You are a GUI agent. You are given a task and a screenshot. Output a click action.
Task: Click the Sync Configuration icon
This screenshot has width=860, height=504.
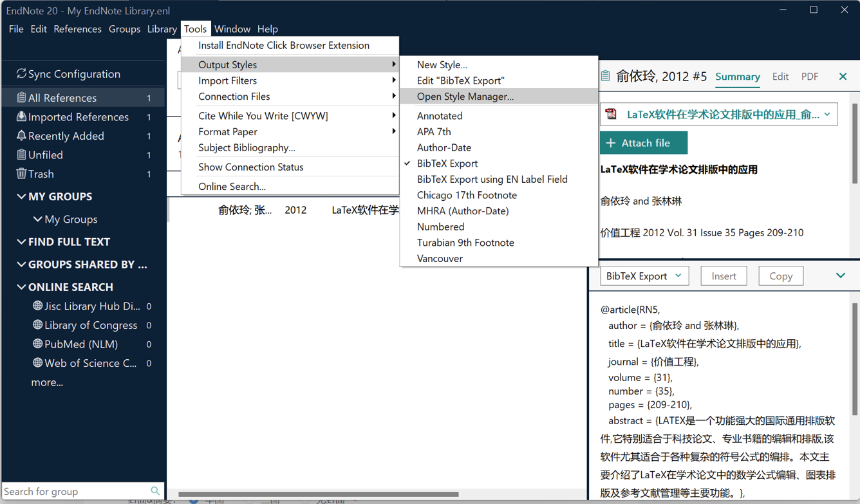coord(21,73)
